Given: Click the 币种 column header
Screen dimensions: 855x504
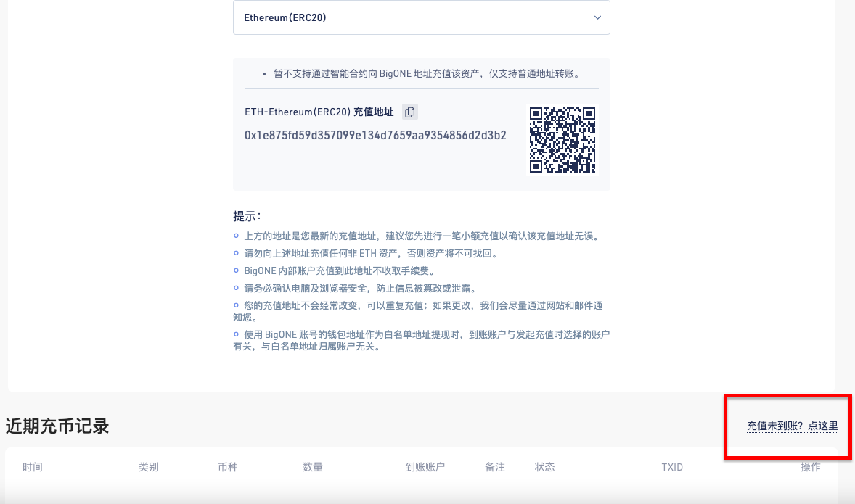Looking at the screenshot, I should point(228,467).
